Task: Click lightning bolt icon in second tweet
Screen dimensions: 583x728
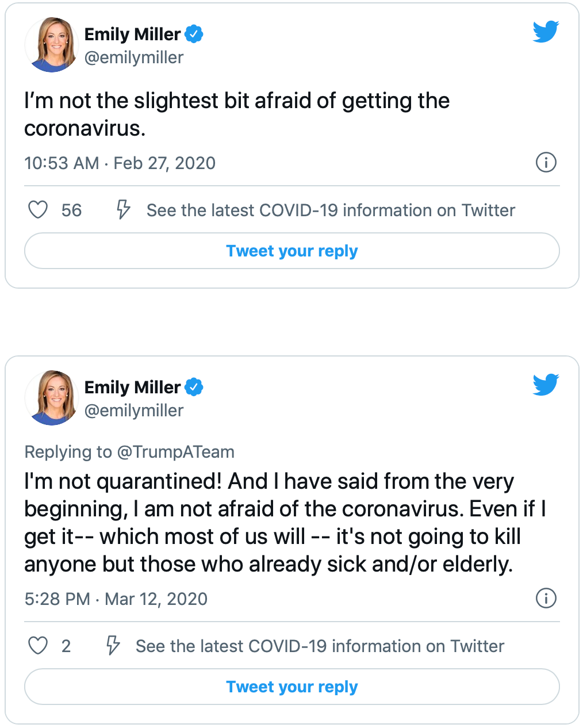Action: tap(113, 646)
